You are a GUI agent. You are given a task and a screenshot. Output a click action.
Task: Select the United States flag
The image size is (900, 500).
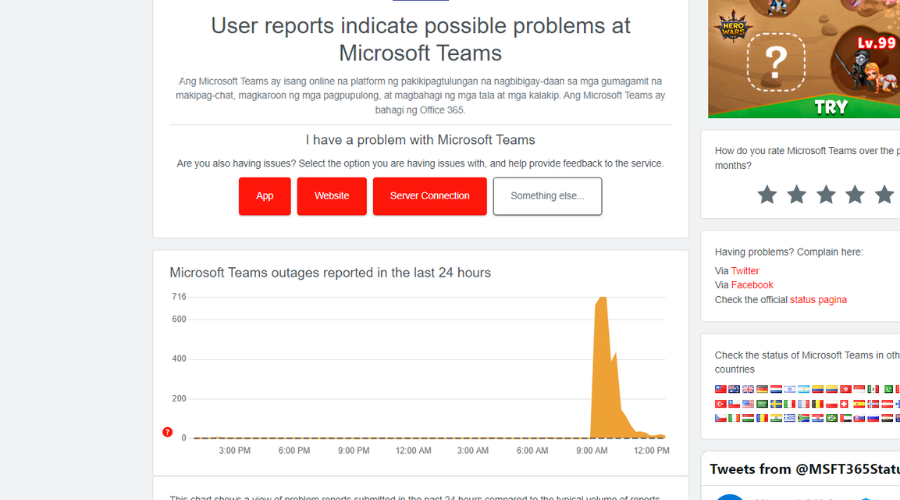pyautogui.click(x=748, y=404)
